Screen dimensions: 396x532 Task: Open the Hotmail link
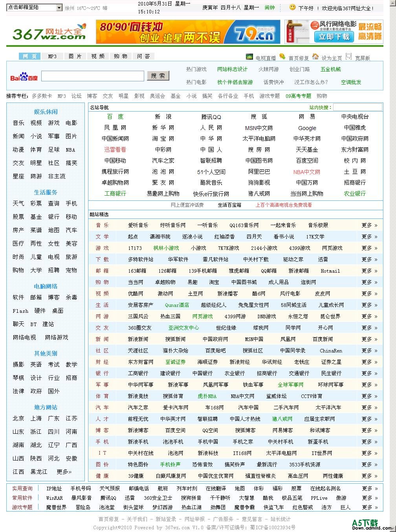[x=330, y=271]
